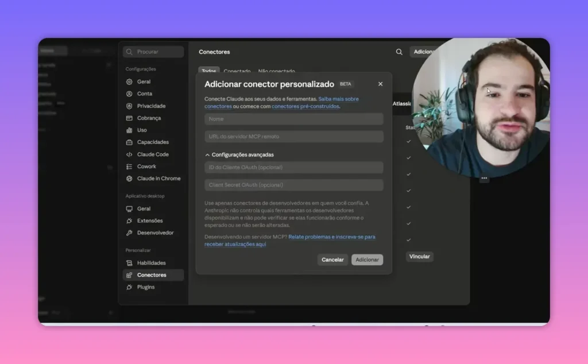Focus ID do Cliente OAuth field
The height and width of the screenshot is (364, 588).
pyautogui.click(x=294, y=168)
